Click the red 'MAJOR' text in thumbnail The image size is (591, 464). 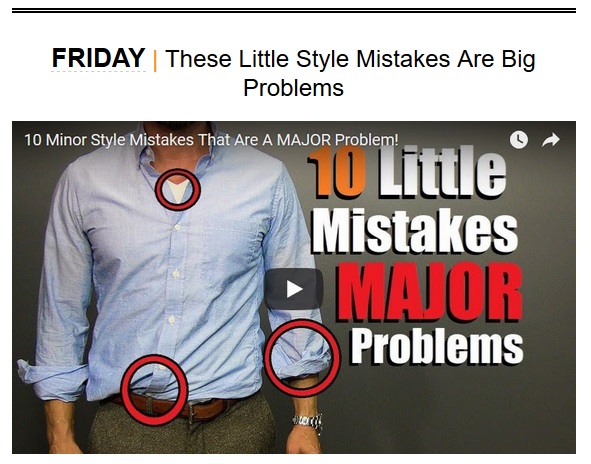point(429,293)
